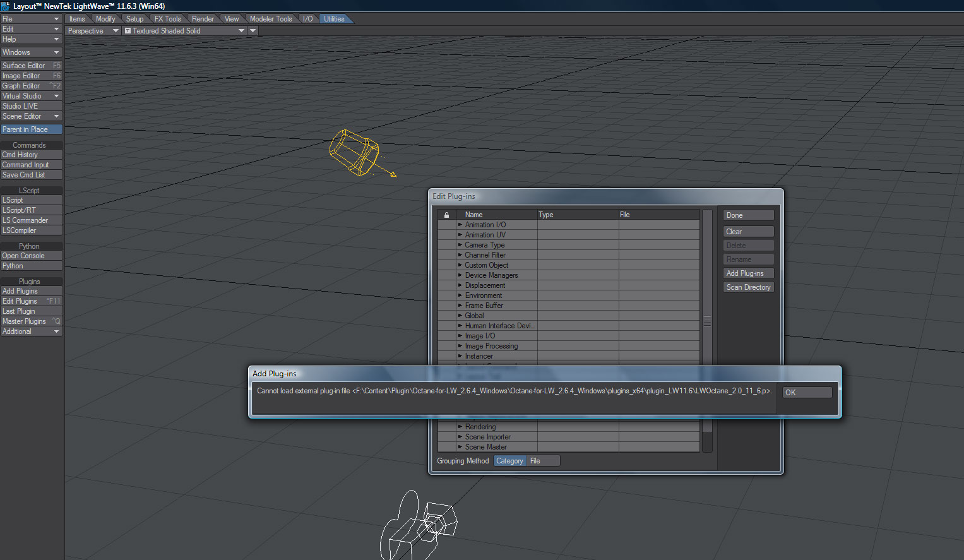Click the Clear button
Screen dimensions: 964x560
748,232
